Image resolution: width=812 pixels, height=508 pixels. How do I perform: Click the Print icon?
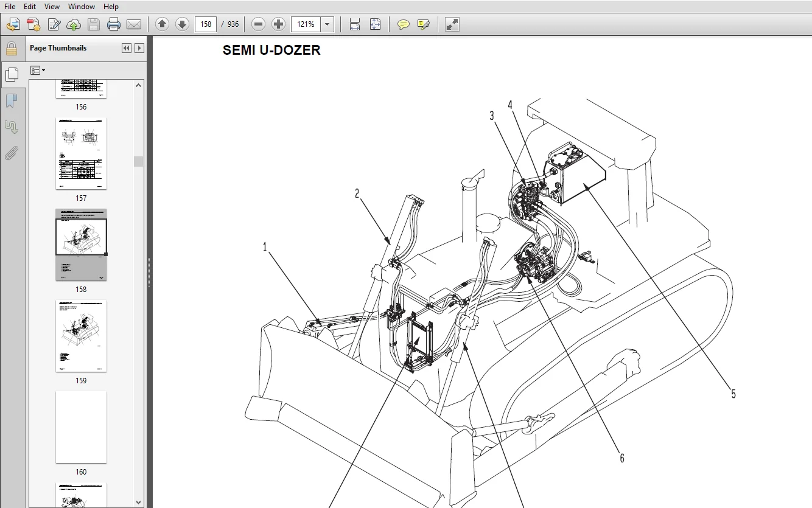(x=114, y=24)
